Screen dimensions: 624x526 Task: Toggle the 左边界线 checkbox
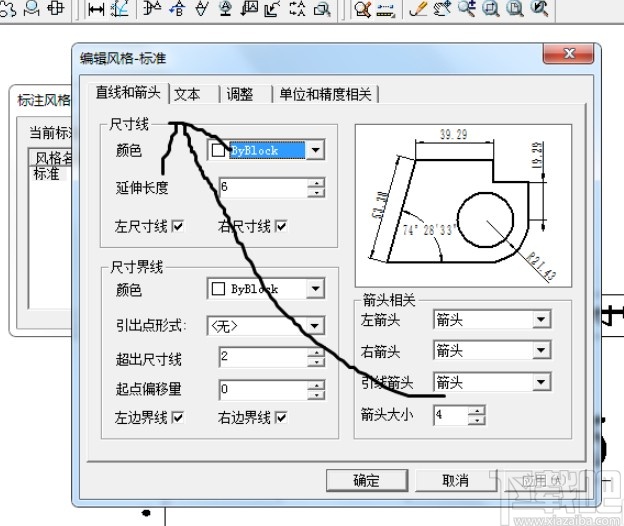[177, 417]
